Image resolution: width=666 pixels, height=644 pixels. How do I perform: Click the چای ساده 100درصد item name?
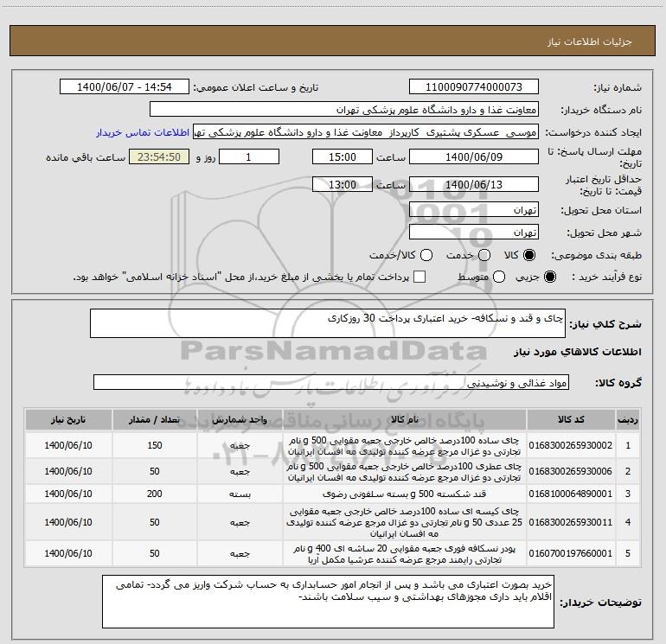point(405,446)
